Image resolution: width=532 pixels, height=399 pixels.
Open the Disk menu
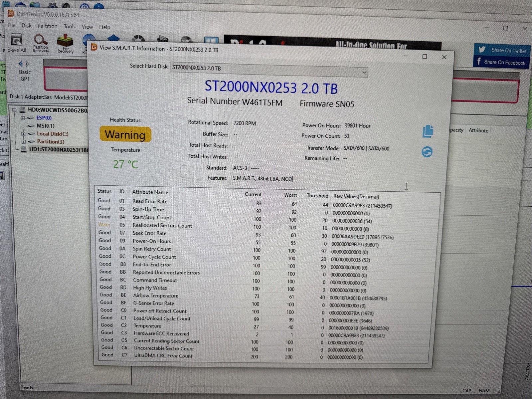[x=26, y=26]
